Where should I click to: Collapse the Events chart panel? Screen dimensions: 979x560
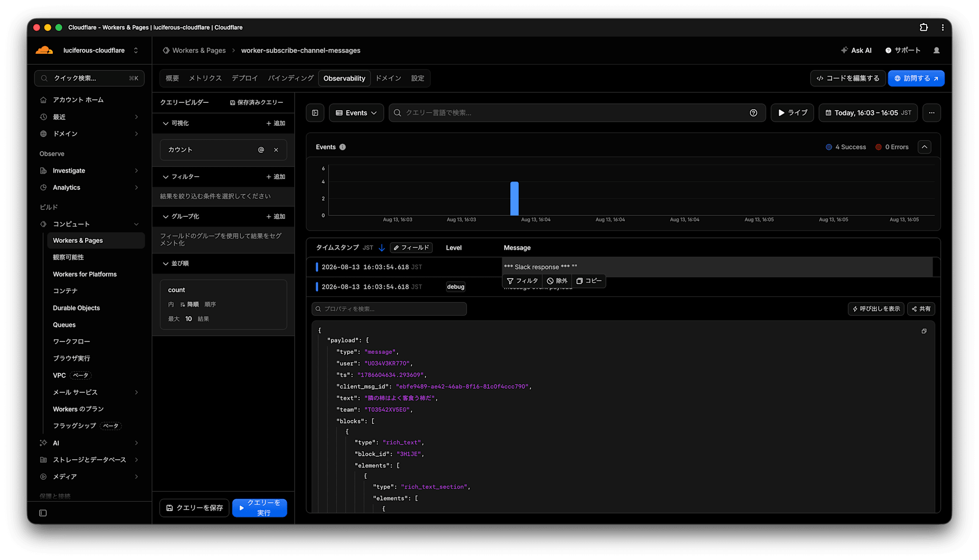point(925,147)
